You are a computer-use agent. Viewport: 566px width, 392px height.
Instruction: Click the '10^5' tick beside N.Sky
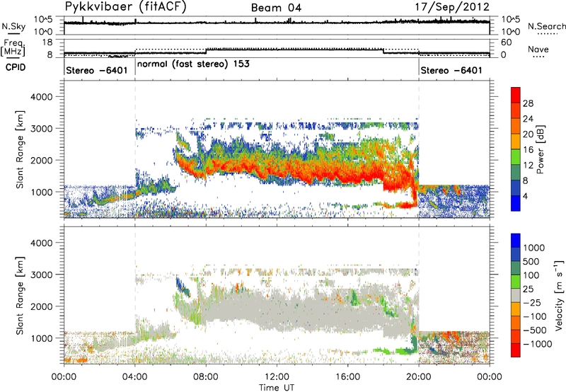tap(43, 20)
